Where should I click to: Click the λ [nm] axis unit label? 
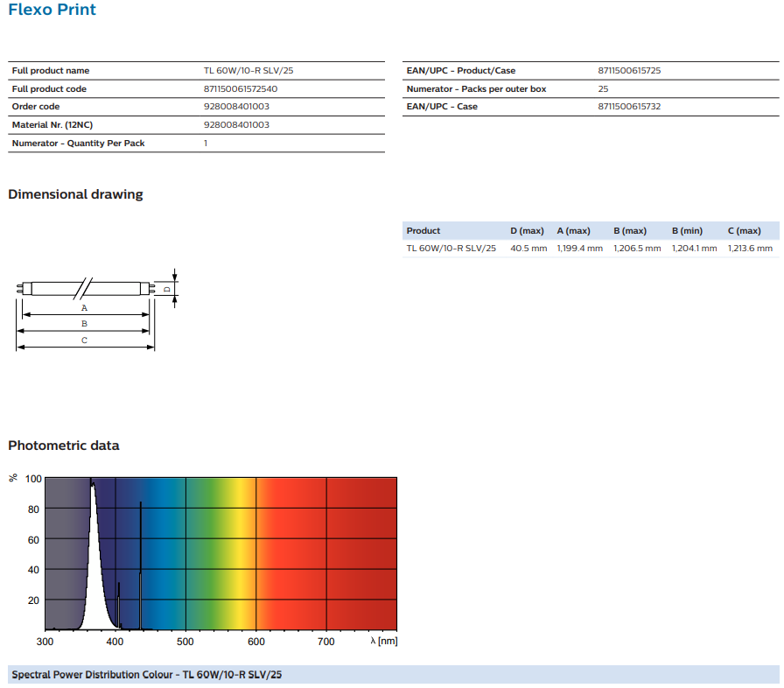[x=384, y=641]
